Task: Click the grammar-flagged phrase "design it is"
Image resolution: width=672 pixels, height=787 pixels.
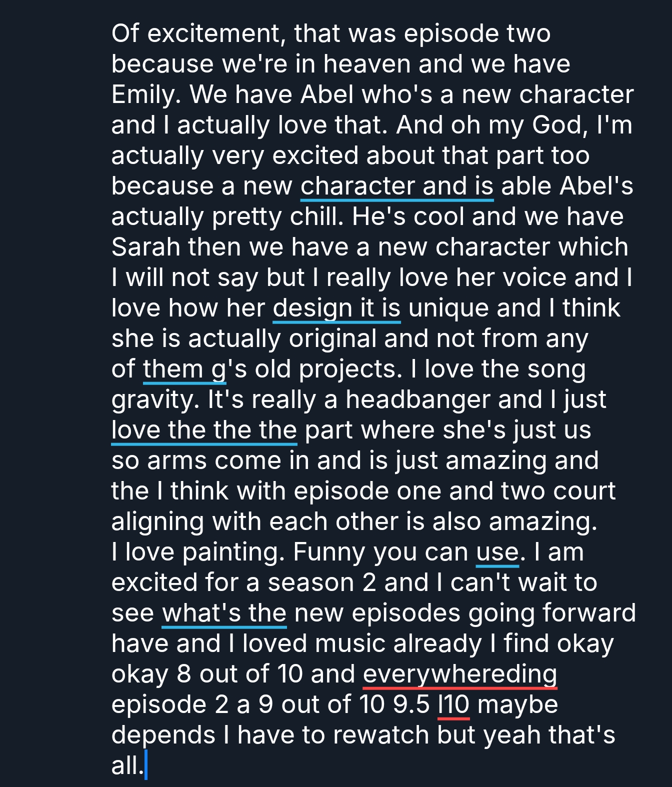Action: (x=336, y=308)
